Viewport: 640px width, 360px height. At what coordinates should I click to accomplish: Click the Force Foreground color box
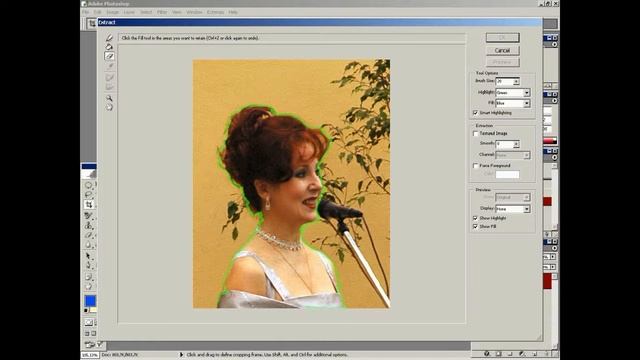coord(507,175)
